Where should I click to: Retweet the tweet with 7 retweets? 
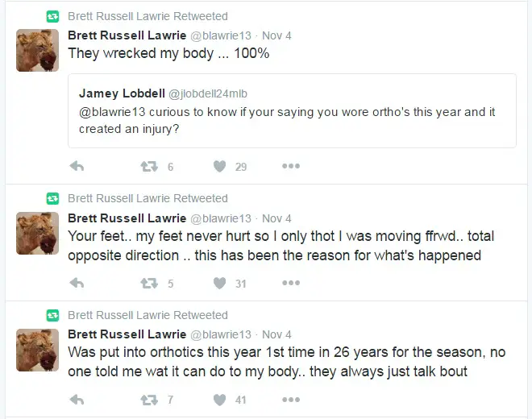click(149, 399)
